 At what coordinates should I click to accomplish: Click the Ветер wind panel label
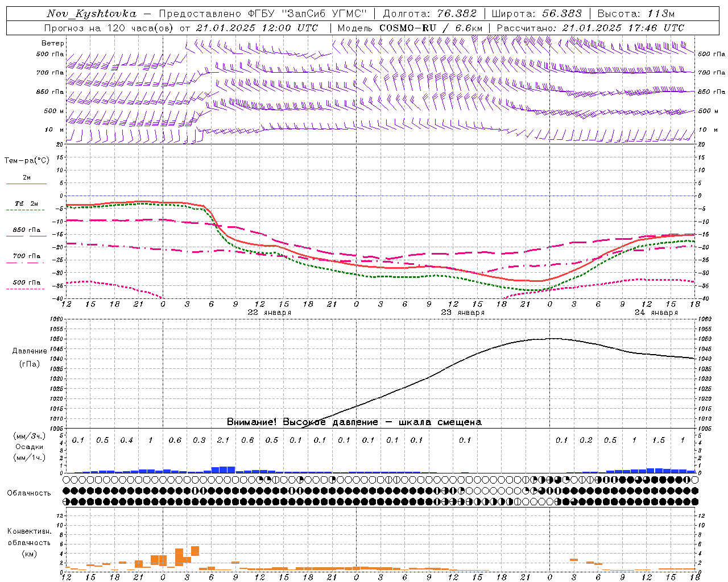coord(53,43)
